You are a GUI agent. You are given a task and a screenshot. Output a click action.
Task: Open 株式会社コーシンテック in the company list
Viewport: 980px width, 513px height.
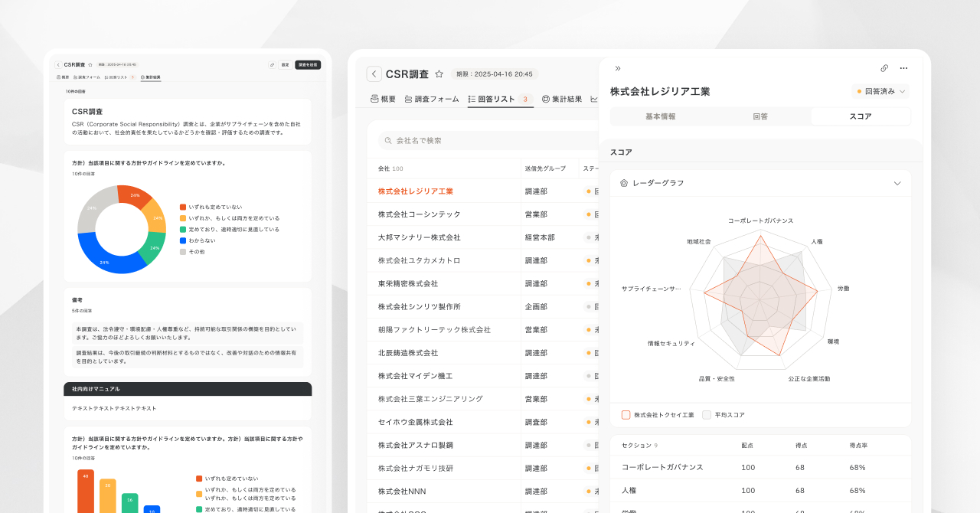419,214
